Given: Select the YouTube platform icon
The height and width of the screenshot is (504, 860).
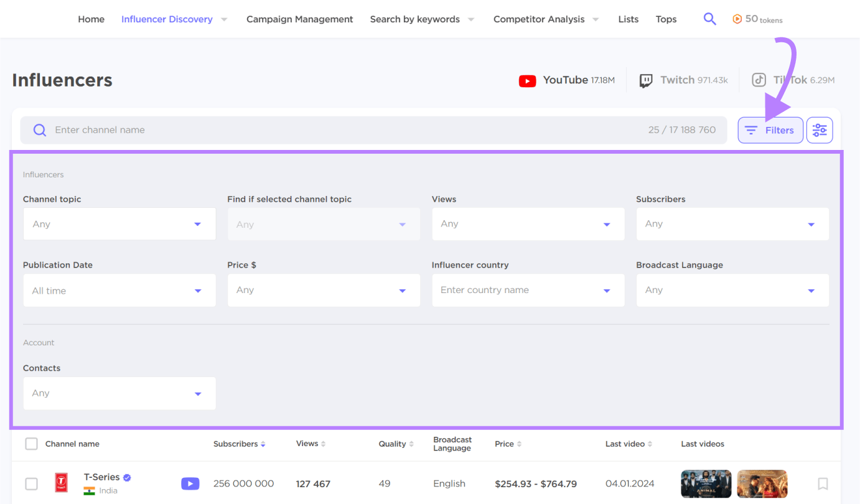Looking at the screenshot, I should coord(527,80).
